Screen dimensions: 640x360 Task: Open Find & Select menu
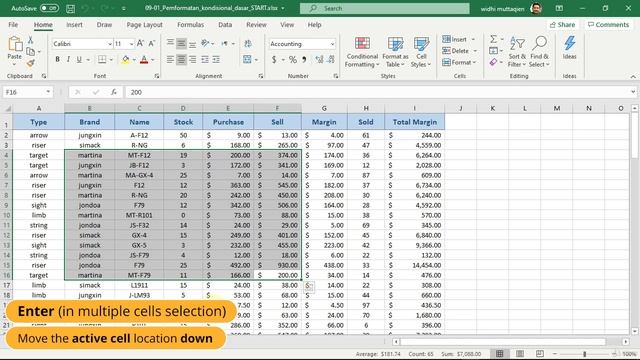(539, 52)
